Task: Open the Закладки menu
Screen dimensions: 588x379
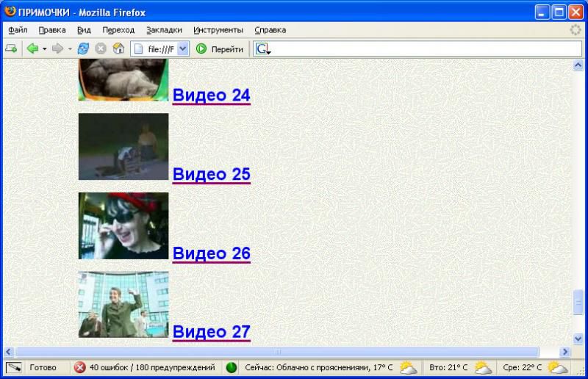Action: (164, 30)
